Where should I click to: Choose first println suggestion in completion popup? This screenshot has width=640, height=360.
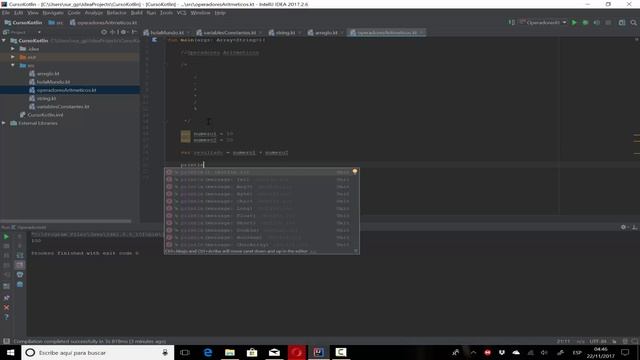pos(258,172)
